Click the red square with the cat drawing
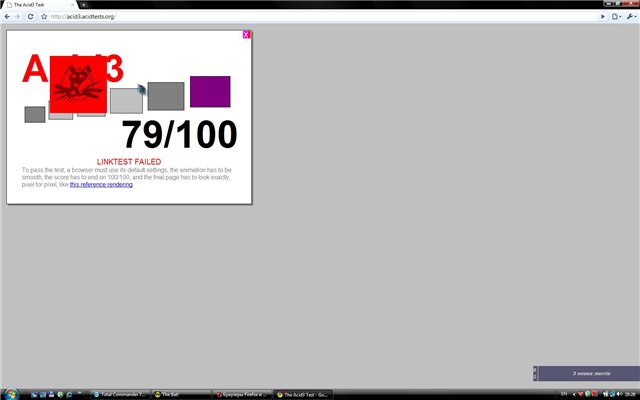The width and height of the screenshot is (640, 400). pos(78,84)
